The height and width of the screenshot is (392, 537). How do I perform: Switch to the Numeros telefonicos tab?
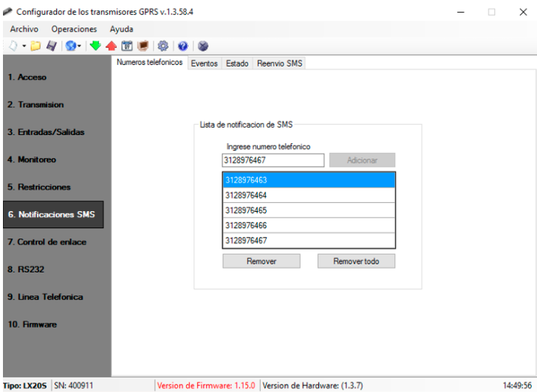click(x=150, y=62)
